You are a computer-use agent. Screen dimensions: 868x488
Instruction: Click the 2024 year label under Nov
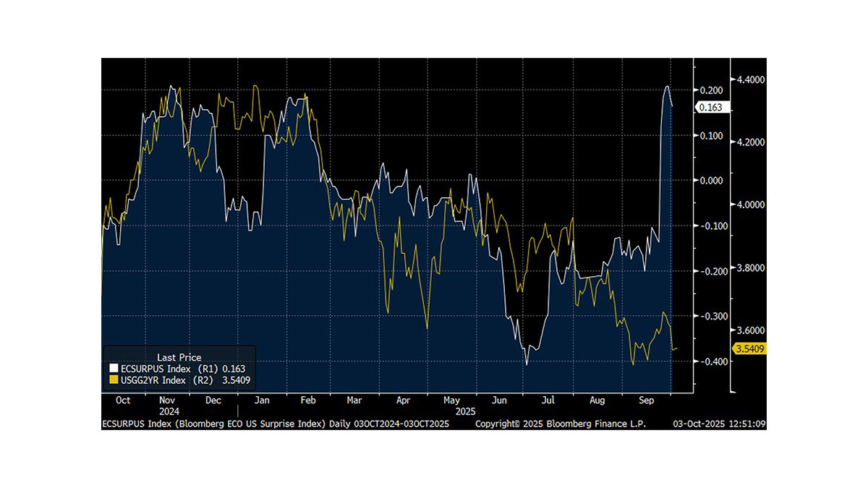coord(168,411)
